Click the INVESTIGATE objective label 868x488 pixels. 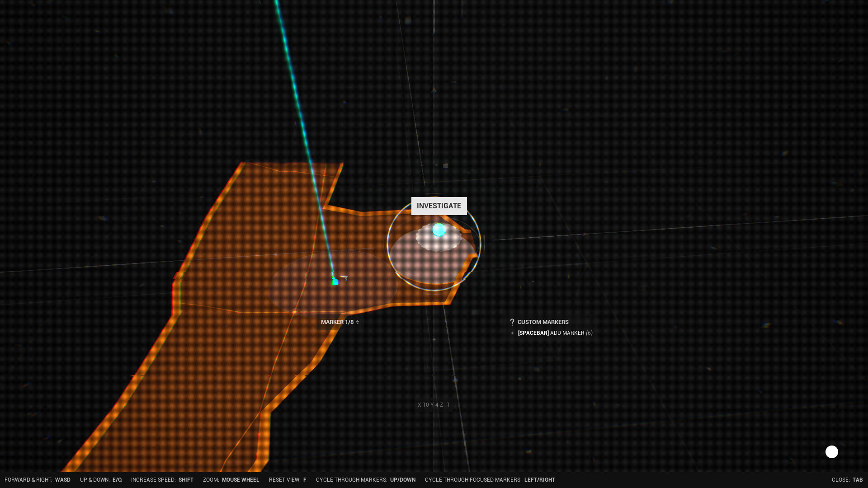(439, 206)
